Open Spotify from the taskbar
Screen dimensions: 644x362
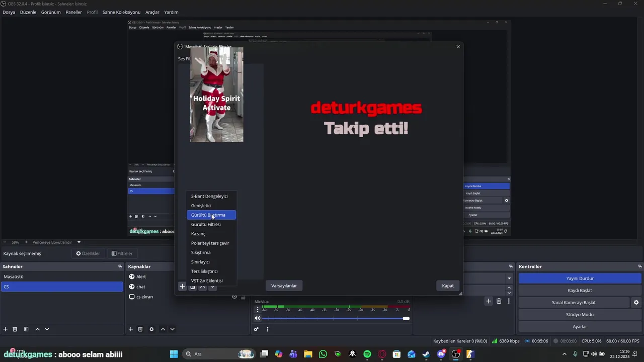click(367, 354)
